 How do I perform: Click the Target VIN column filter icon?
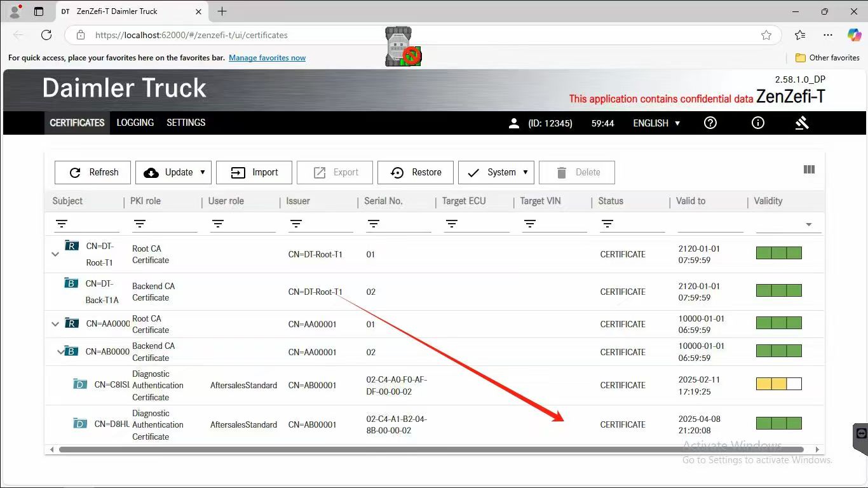point(530,224)
